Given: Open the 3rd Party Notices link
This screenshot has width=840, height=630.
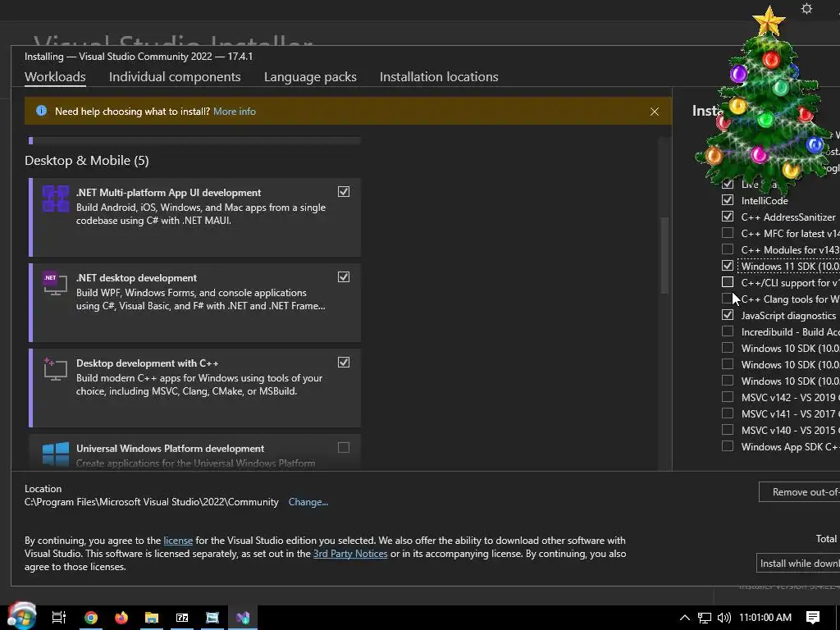Looking at the screenshot, I should (350, 554).
